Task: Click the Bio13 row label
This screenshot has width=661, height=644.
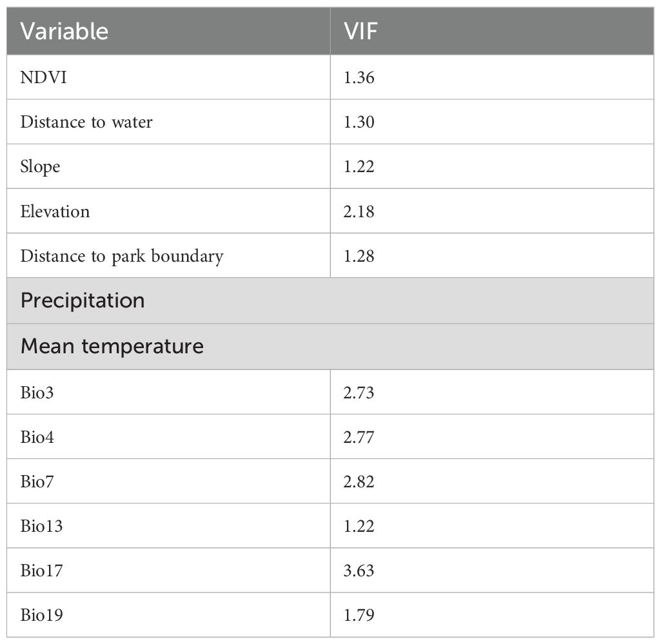Action: pos(41,526)
